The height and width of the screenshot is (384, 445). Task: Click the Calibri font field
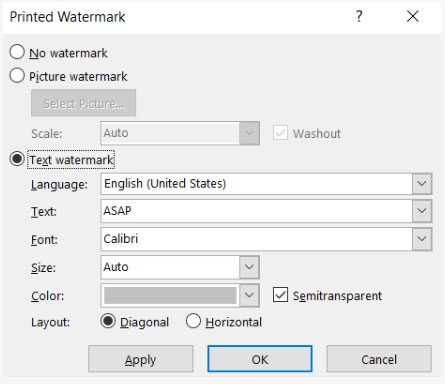coord(256,239)
